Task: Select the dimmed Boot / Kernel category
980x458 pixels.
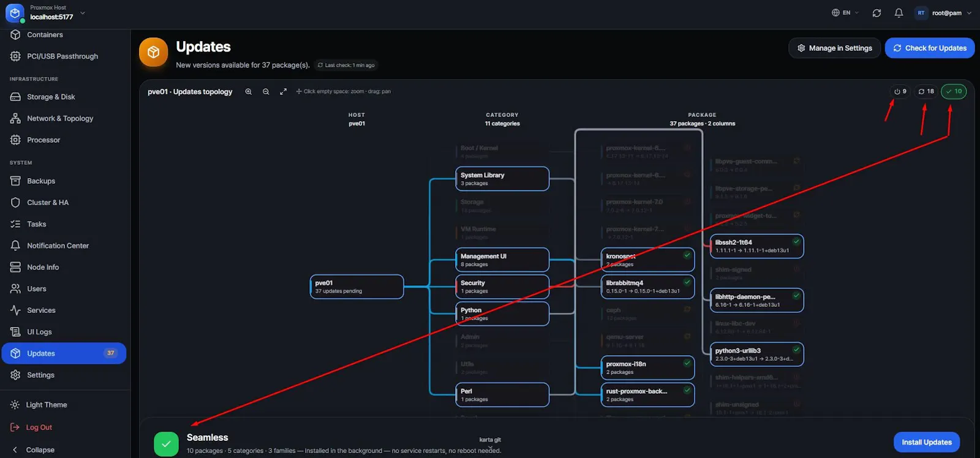Action: (502, 151)
